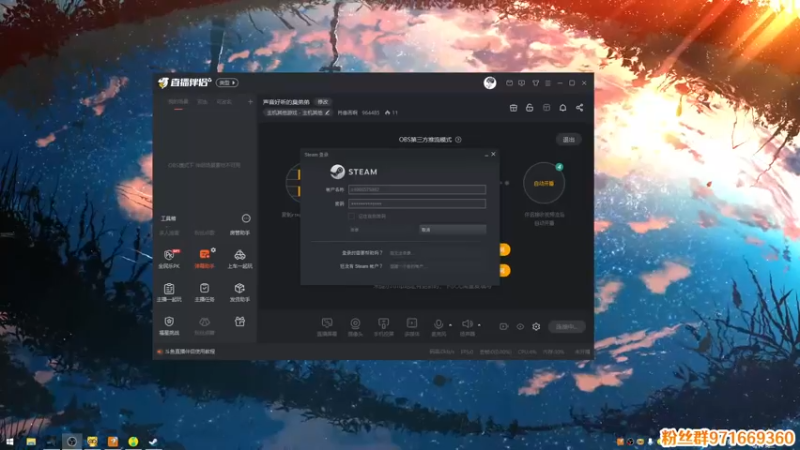Click the create Steam account link

pos(407,266)
